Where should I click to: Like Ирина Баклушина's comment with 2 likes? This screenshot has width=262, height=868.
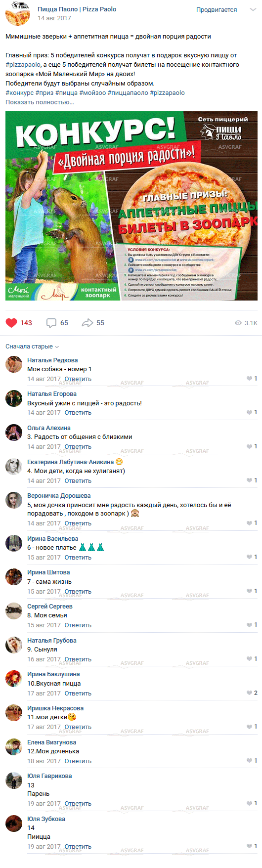pos(250,693)
